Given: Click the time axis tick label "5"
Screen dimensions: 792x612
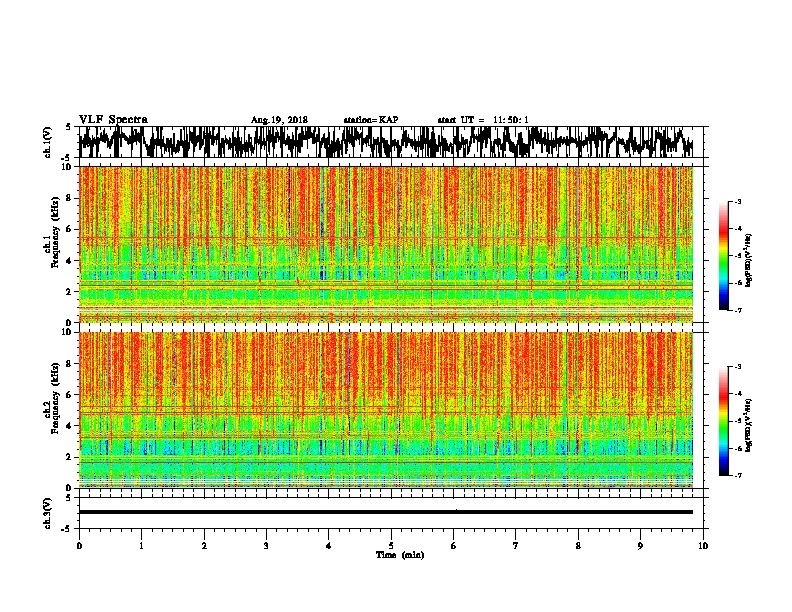Looking at the screenshot, I should 391,546.
